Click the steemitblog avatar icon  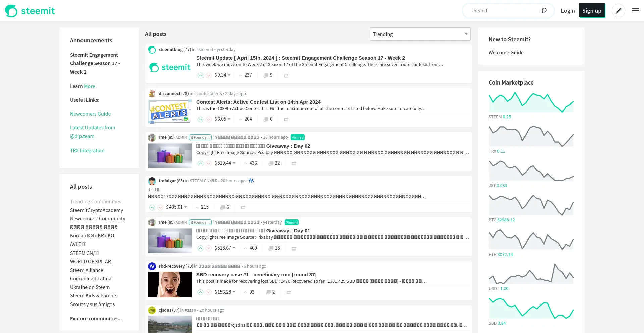click(152, 50)
